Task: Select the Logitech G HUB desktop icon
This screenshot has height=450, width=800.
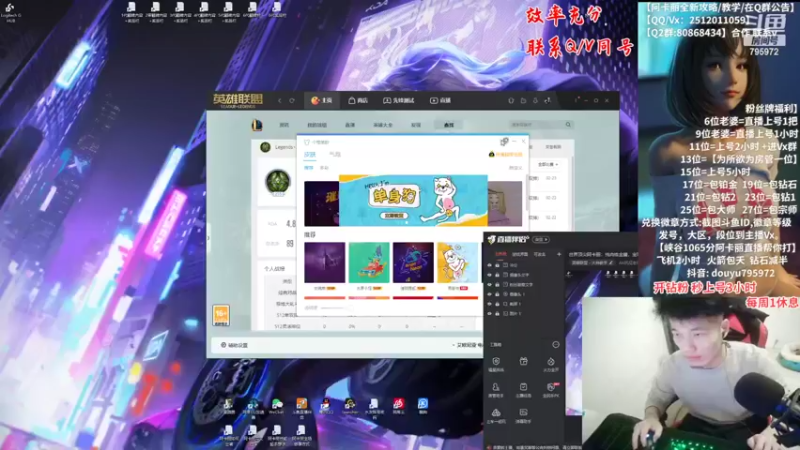Action: click(x=10, y=12)
